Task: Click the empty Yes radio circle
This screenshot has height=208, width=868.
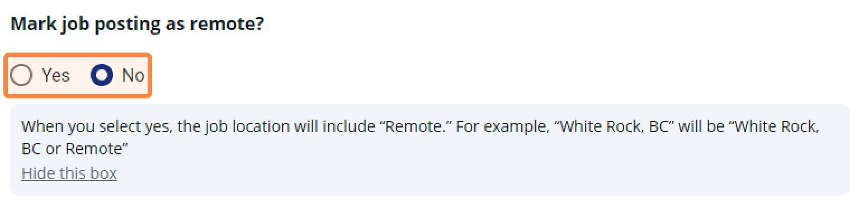Action: pyautogui.click(x=21, y=75)
